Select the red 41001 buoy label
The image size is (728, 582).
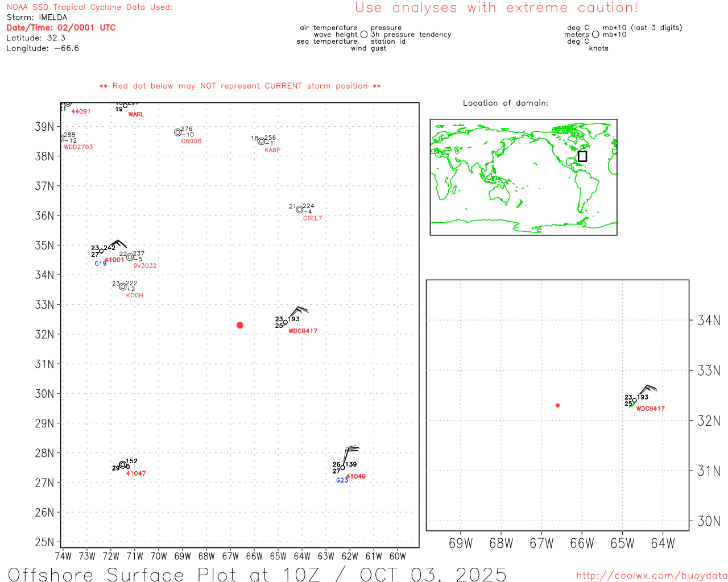point(114,260)
